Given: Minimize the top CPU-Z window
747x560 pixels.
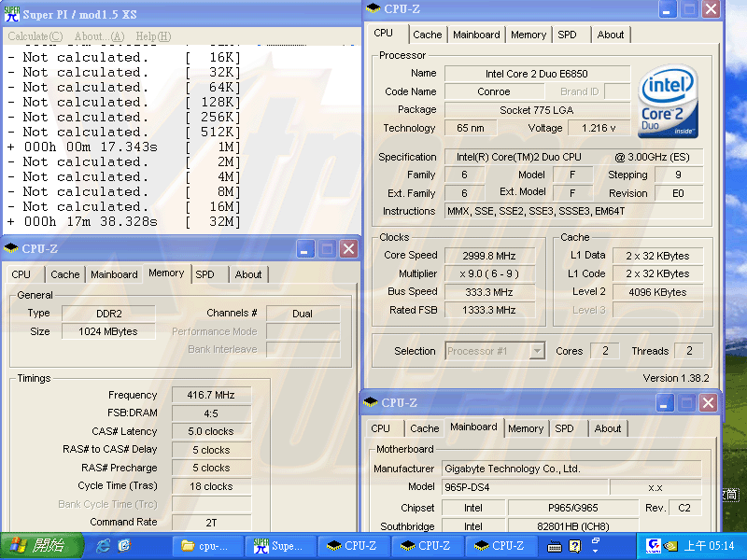Looking at the screenshot, I should pyautogui.click(x=667, y=9).
